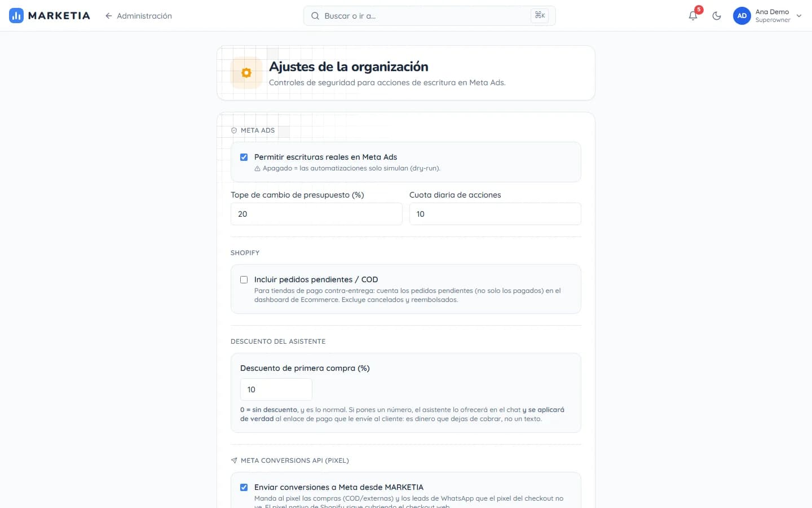
Task: Click the META ADS shield icon
Action: [234, 130]
